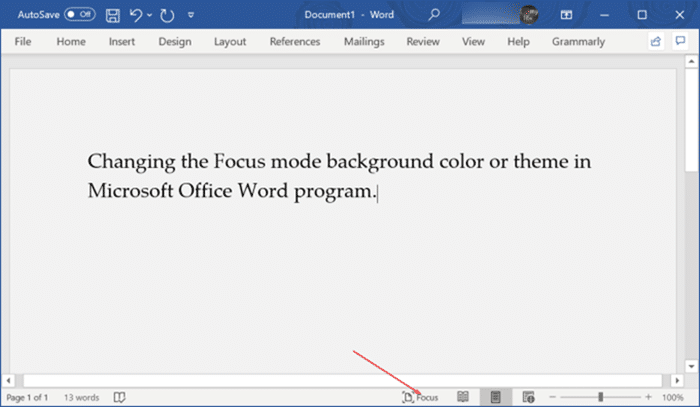Viewport: 700px width, 407px height.
Task: Click the word 'Microsoft' in the document
Action: 130,191
